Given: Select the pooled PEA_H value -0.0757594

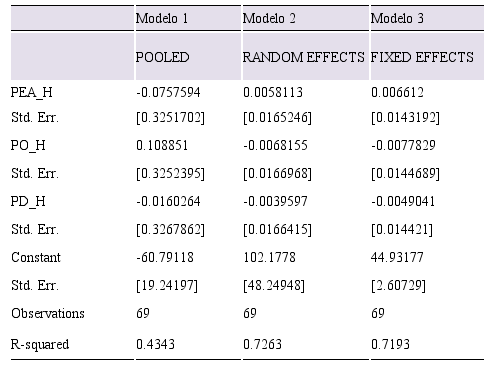Looking at the screenshot, I should pyautogui.click(x=168, y=92).
